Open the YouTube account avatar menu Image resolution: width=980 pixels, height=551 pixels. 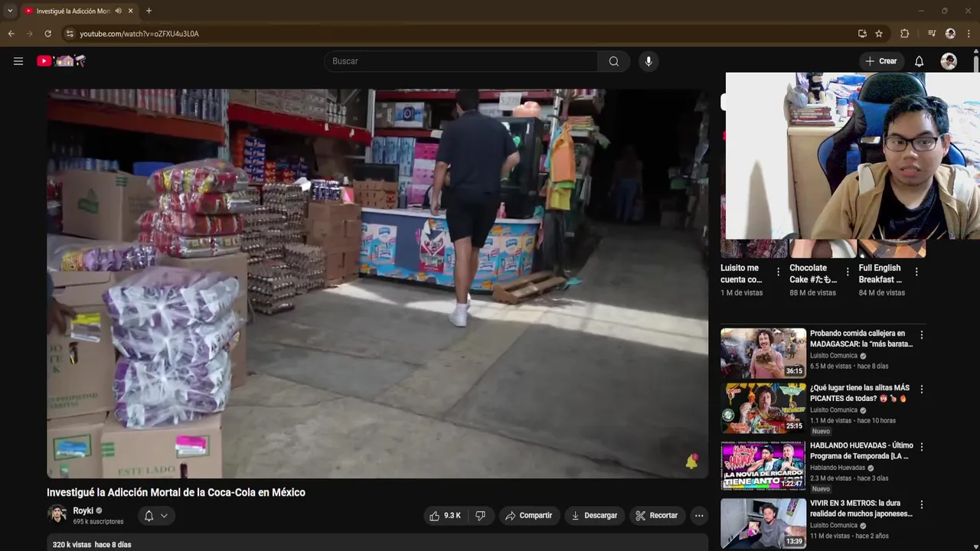coord(949,61)
